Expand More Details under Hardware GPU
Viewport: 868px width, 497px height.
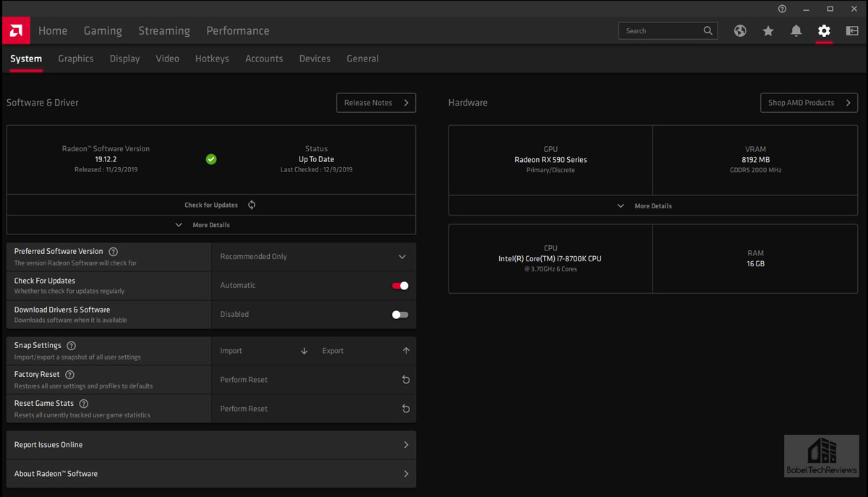[x=652, y=205]
